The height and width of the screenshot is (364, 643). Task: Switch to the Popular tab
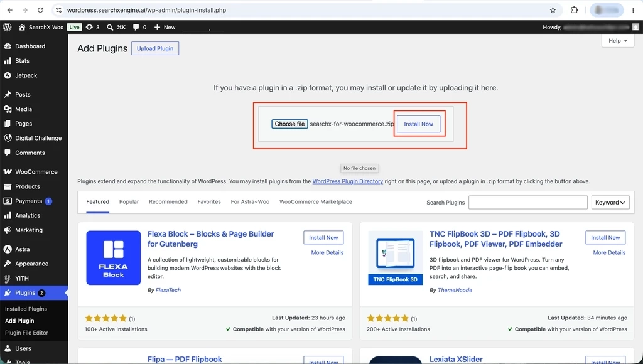[129, 201]
